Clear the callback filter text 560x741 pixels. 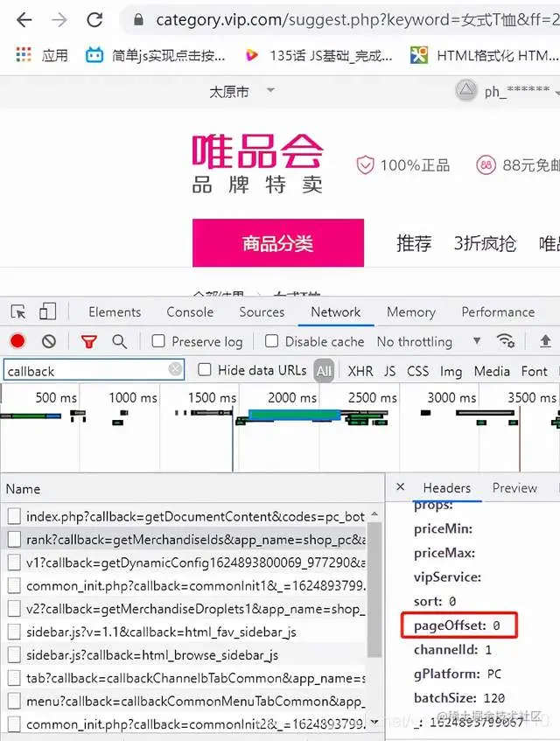point(175,368)
